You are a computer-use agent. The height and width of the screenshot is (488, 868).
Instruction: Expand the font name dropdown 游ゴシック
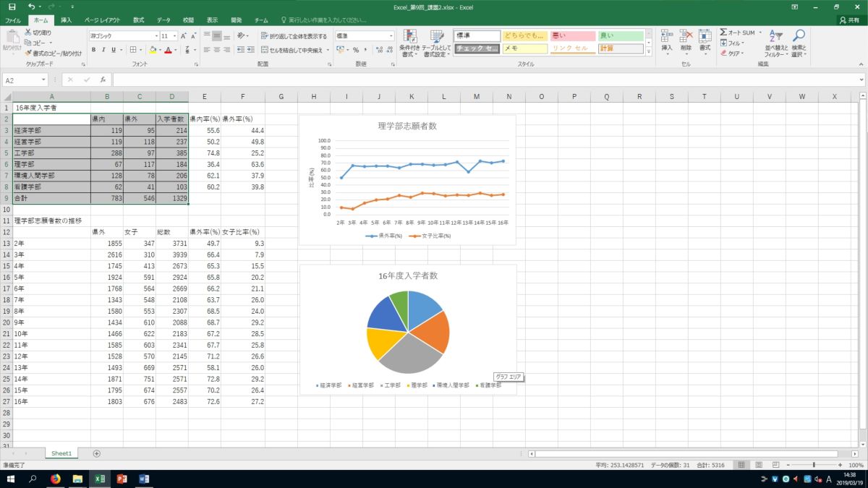click(x=156, y=35)
